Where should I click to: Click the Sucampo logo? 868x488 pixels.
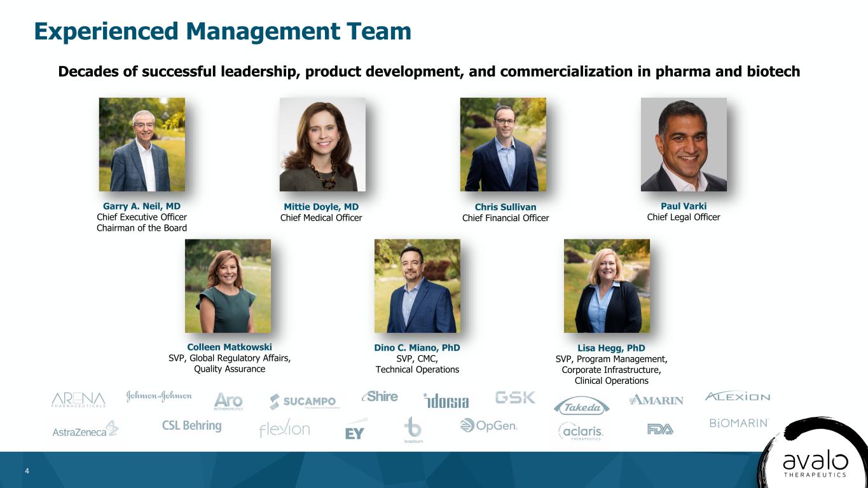click(303, 402)
